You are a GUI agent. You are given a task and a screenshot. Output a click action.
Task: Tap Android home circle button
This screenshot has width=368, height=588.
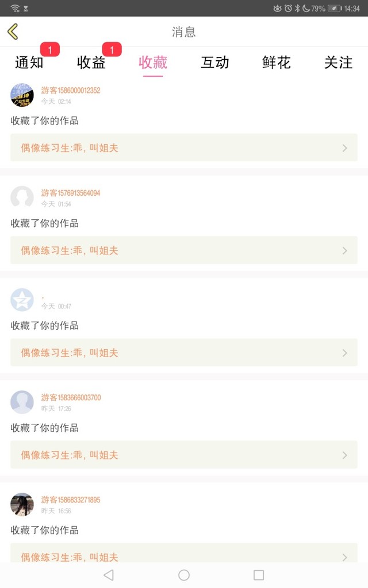pyautogui.click(x=183, y=575)
